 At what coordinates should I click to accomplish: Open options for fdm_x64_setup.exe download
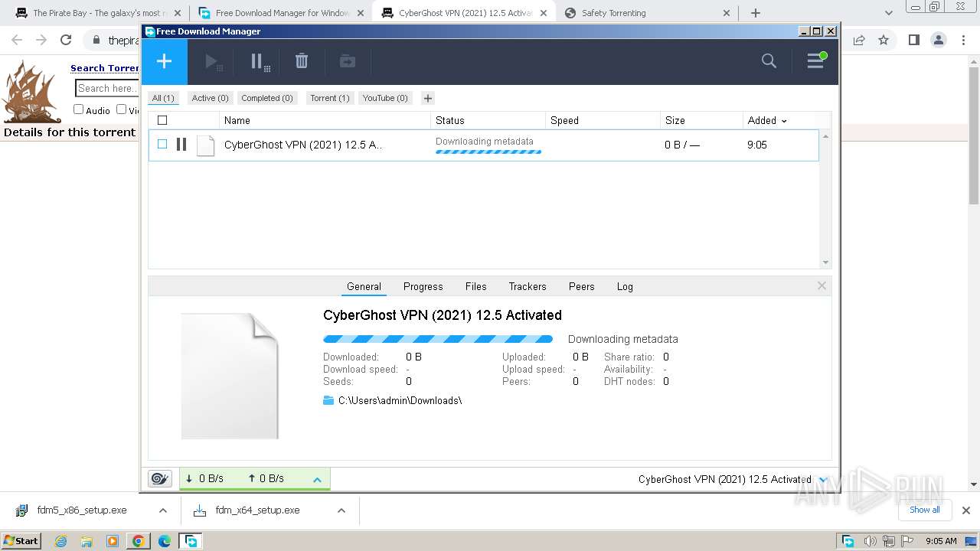point(341,510)
